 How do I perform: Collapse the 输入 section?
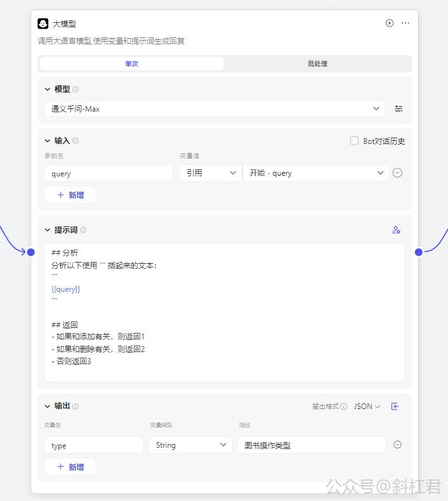coord(48,141)
